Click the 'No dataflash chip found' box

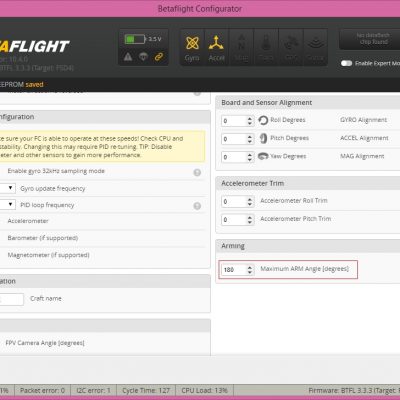[x=370, y=39]
